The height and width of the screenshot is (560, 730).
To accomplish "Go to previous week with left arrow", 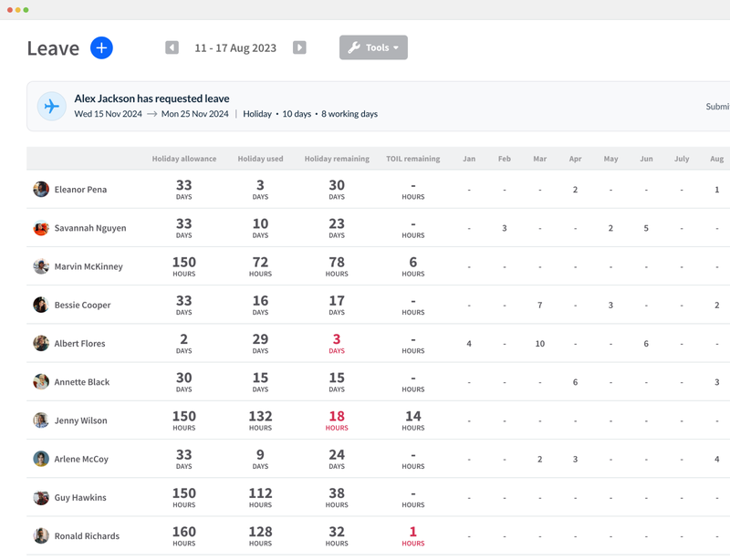I will [x=172, y=47].
